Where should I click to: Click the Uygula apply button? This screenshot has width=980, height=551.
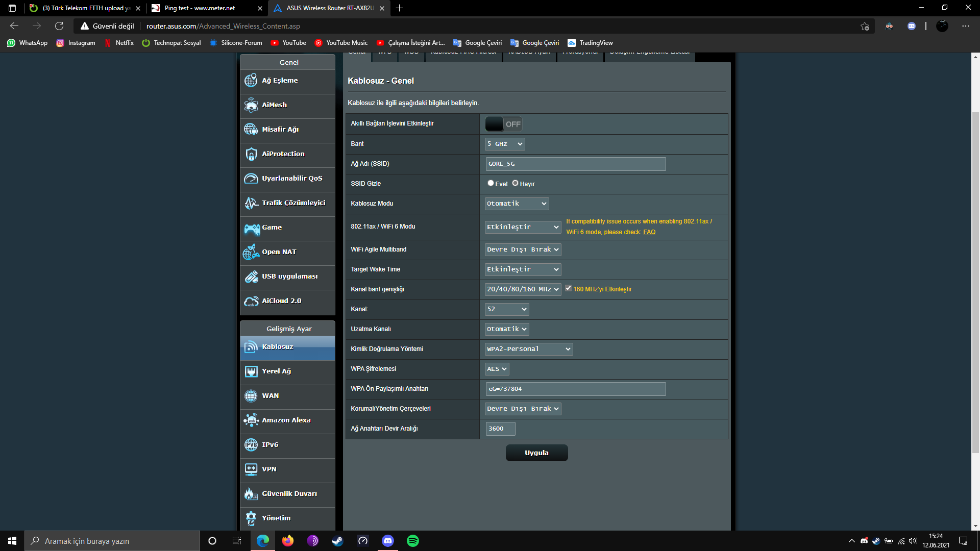[536, 453]
